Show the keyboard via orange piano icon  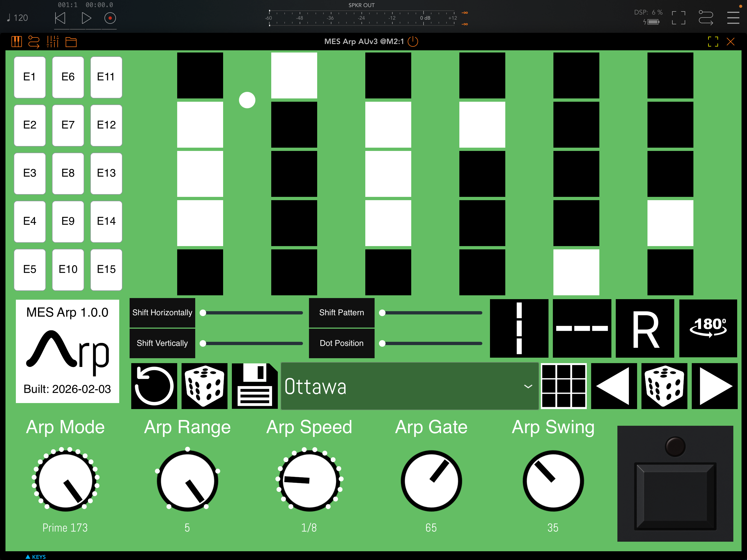[17, 42]
